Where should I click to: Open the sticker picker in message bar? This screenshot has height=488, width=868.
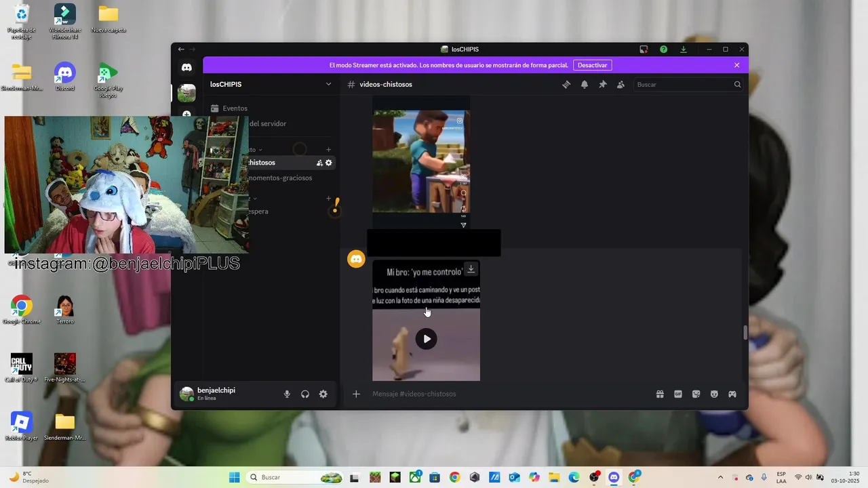click(x=696, y=394)
